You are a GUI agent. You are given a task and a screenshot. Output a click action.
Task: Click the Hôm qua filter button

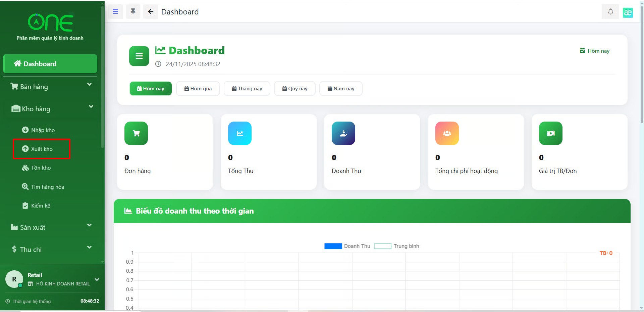click(x=198, y=89)
